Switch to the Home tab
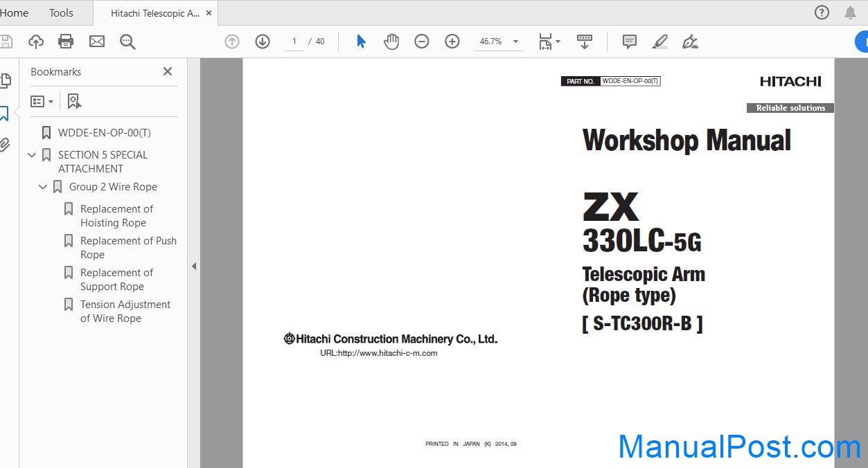868x468 pixels. pos(14,12)
